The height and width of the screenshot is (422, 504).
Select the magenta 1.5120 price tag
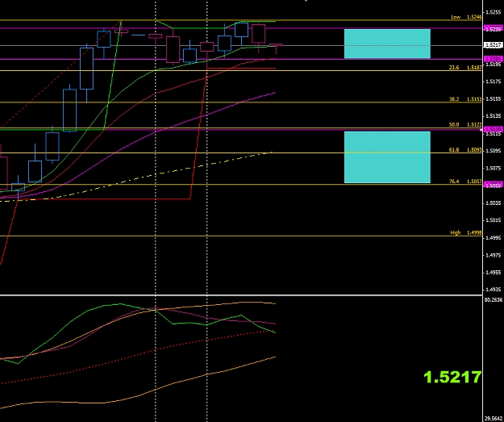coord(494,130)
